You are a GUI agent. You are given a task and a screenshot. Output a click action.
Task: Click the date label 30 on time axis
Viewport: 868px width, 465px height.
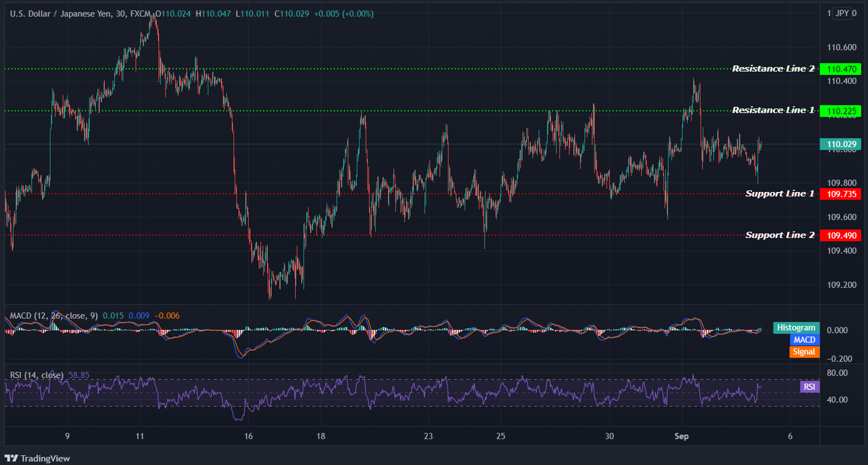[x=609, y=436]
